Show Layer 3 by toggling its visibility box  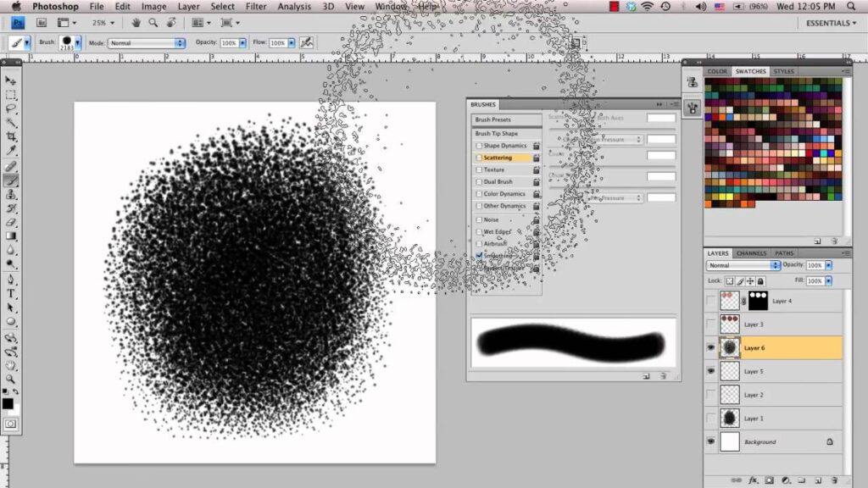711,324
